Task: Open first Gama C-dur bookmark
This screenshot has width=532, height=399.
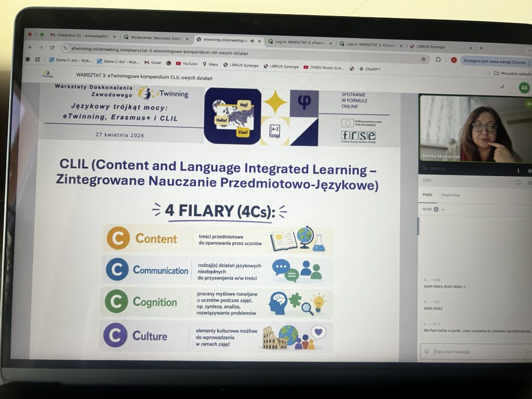Action: click(70, 60)
